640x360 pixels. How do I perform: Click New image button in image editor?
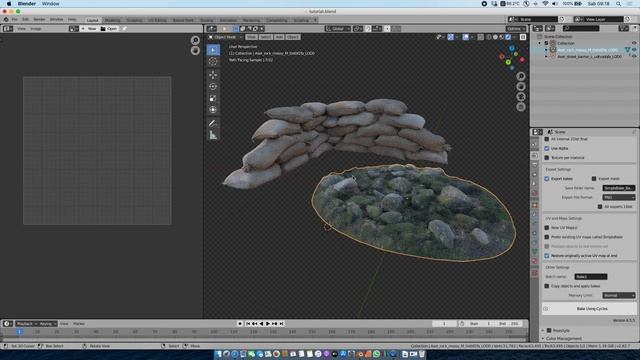(89, 29)
